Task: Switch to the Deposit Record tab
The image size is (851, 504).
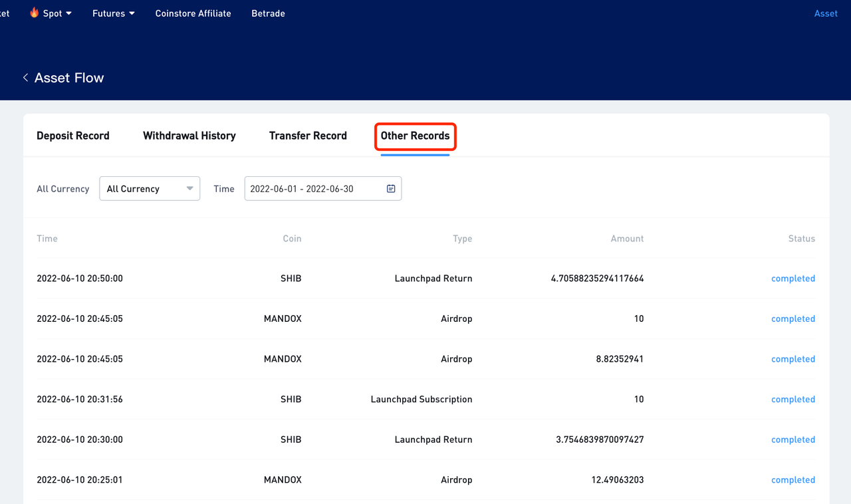Action: coord(73,136)
